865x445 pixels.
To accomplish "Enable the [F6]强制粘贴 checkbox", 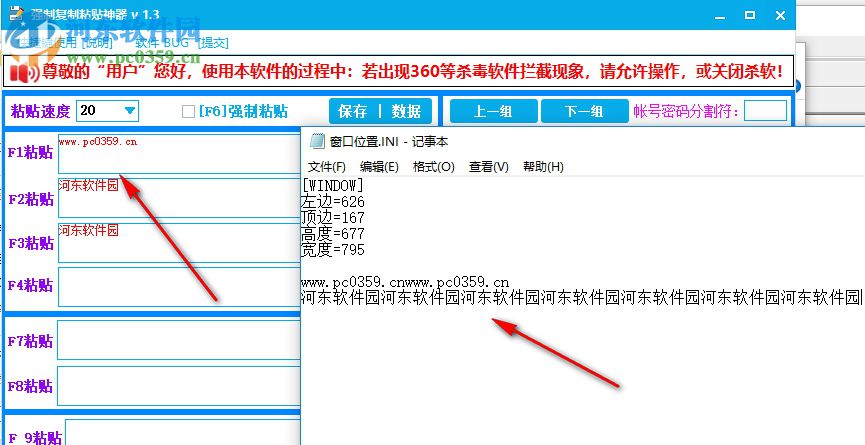I will (188, 112).
